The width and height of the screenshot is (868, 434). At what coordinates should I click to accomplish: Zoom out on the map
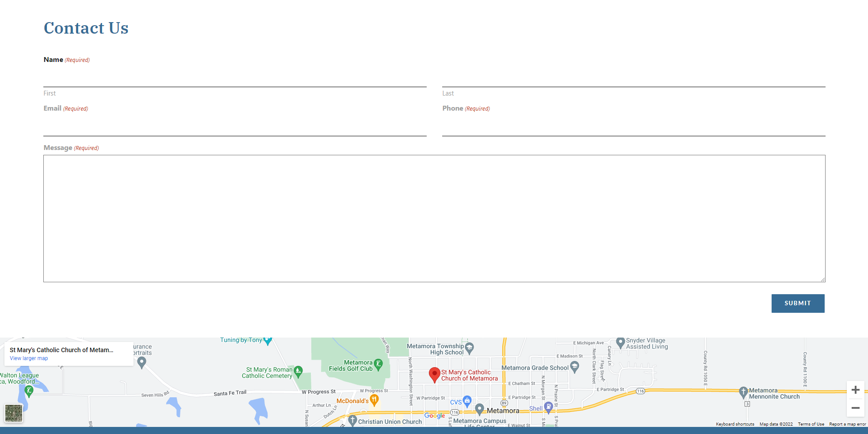pyautogui.click(x=855, y=408)
